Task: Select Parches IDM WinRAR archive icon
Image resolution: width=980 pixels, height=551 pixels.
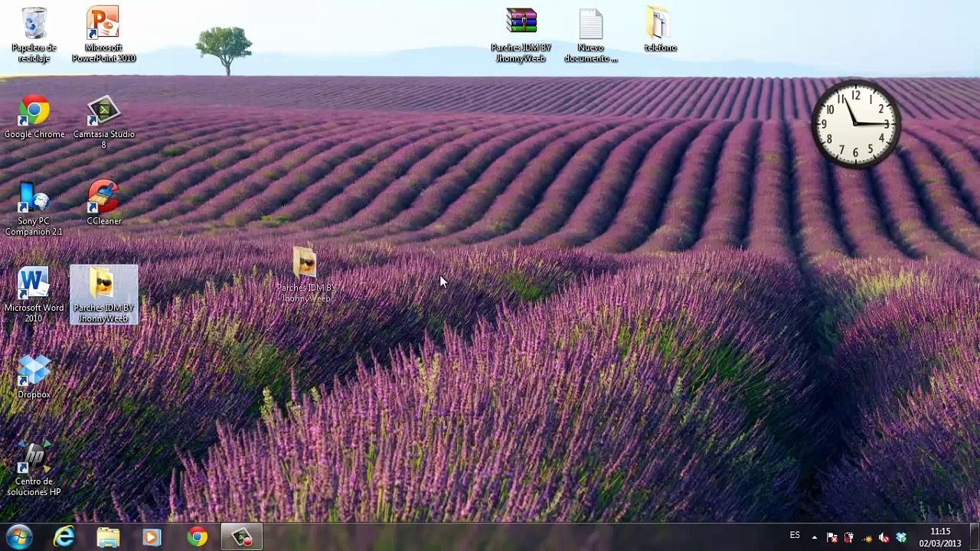Action: coord(521,34)
